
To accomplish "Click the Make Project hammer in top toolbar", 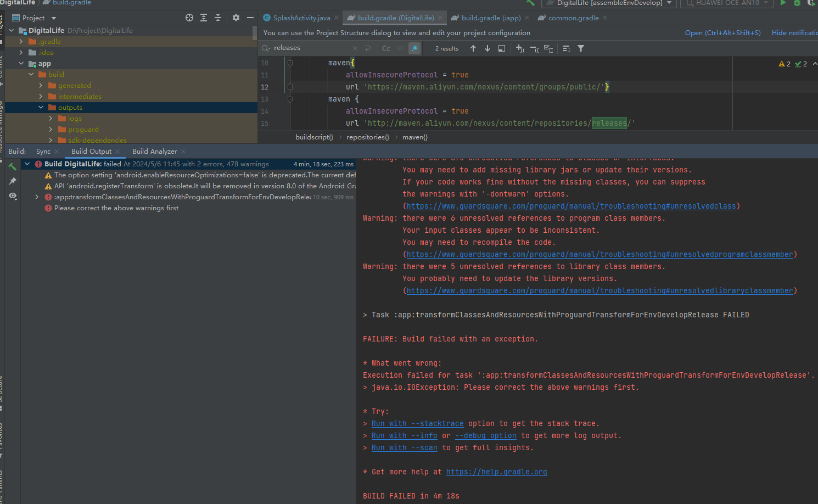I will click(x=530, y=3).
